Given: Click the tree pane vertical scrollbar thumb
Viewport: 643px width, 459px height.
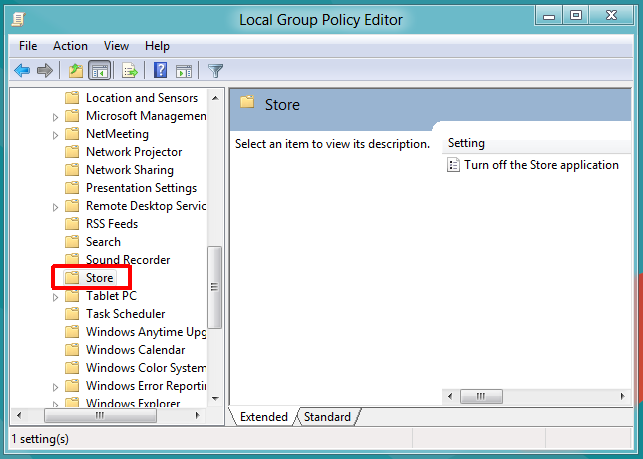Looking at the screenshot, I should tap(214, 286).
